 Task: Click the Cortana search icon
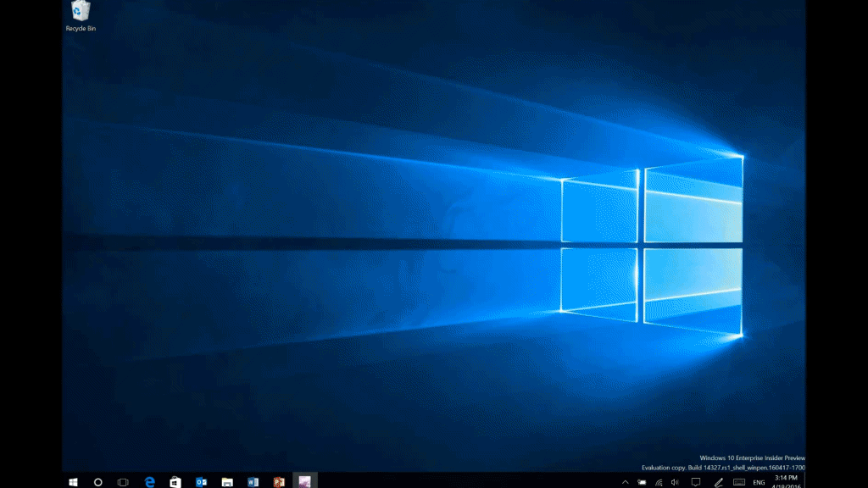tap(97, 481)
